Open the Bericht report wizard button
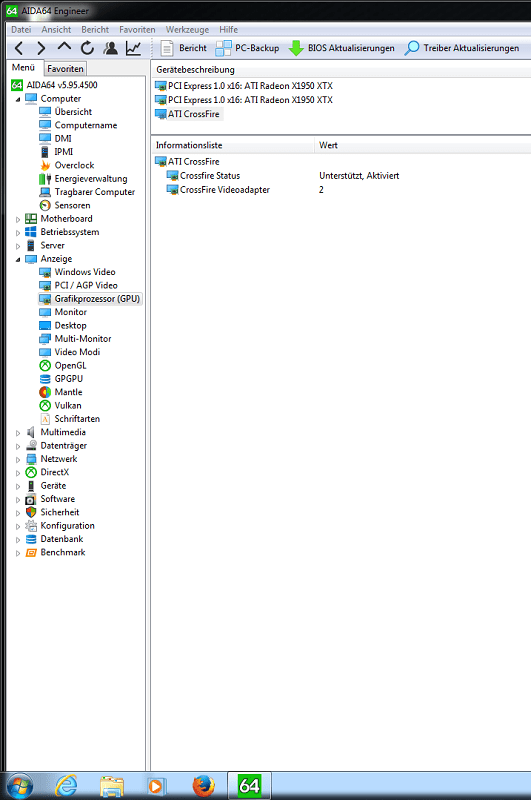531x800 pixels. pyautogui.click(x=184, y=48)
